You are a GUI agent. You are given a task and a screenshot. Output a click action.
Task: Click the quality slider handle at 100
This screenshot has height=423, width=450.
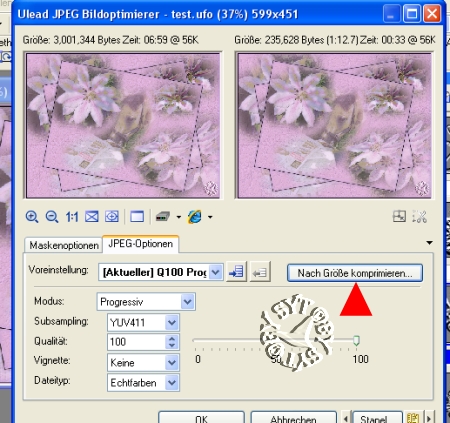(356, 340)
